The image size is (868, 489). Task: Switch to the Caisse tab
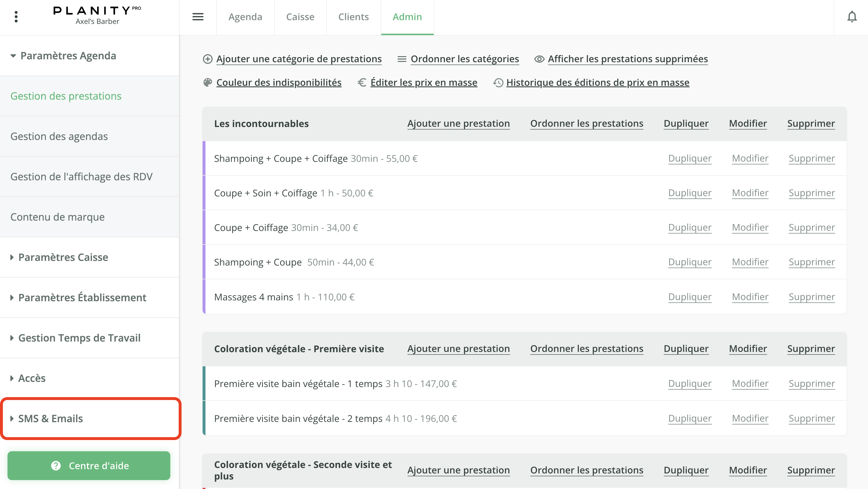coord(300,17)
